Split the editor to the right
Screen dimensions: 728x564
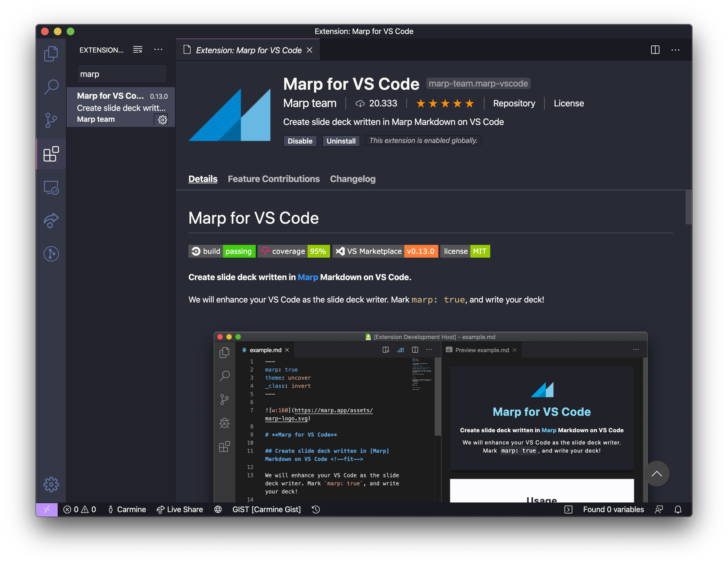pyautogui.click(x=655, y=50)
